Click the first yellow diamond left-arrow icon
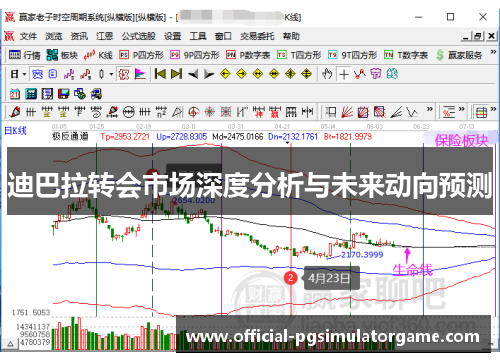The height and width of the screenshot is (362, 500). (225, 74)
